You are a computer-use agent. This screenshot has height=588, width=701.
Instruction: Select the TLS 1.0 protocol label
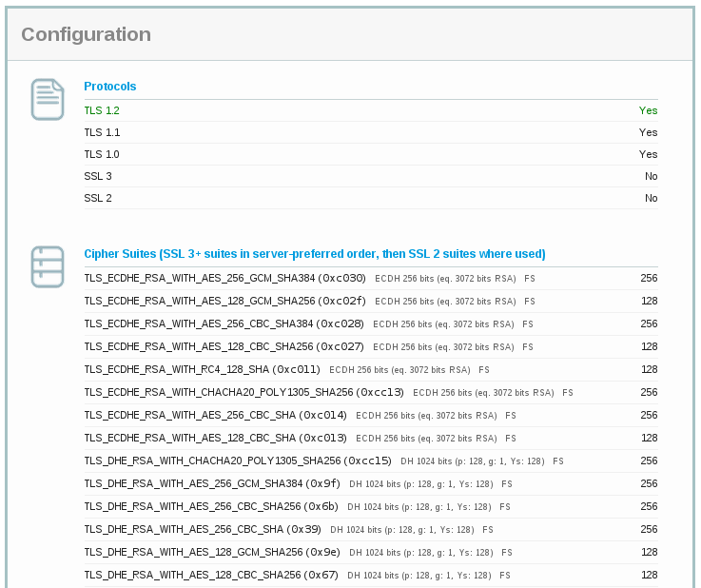click(102, 154)
